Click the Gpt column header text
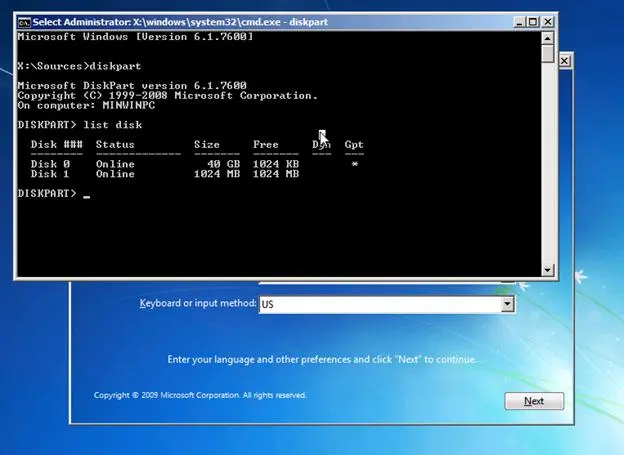The width and height of the screenshot is (624, 455). 354,145
